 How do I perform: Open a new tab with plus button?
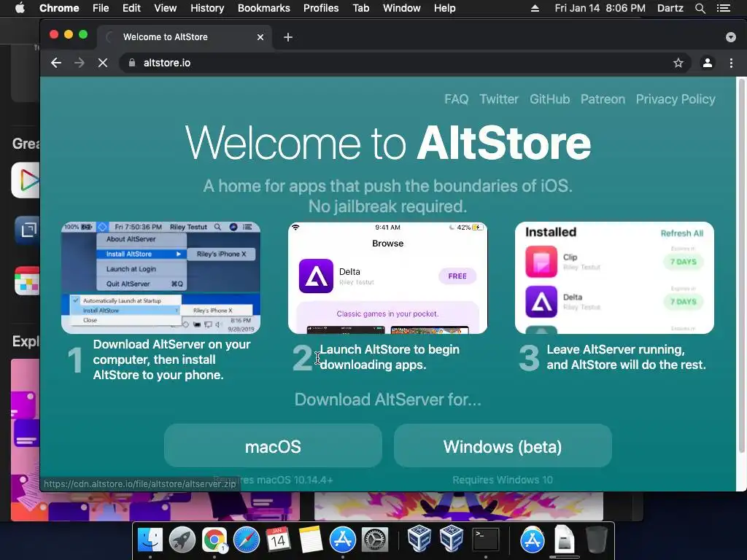[287, 37]
